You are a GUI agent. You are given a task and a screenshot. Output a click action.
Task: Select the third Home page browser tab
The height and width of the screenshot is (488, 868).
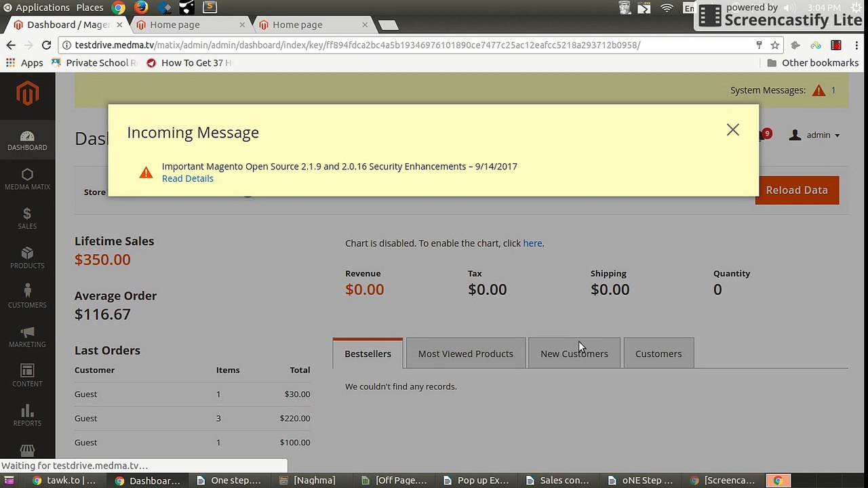click(x=308, y=24)
